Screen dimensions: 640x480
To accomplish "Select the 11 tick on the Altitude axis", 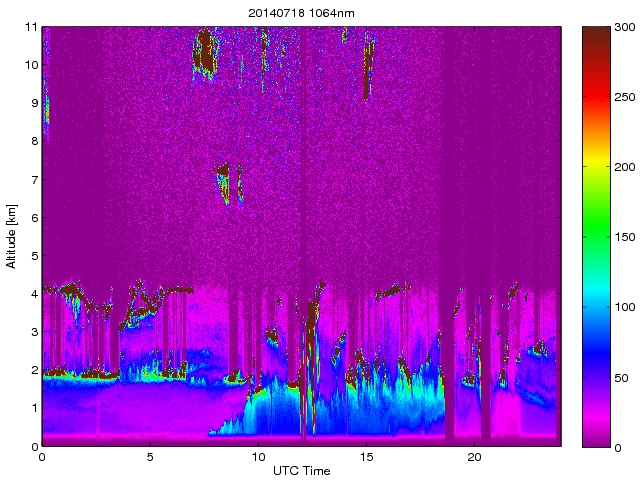I will click(x=31, y=27).
